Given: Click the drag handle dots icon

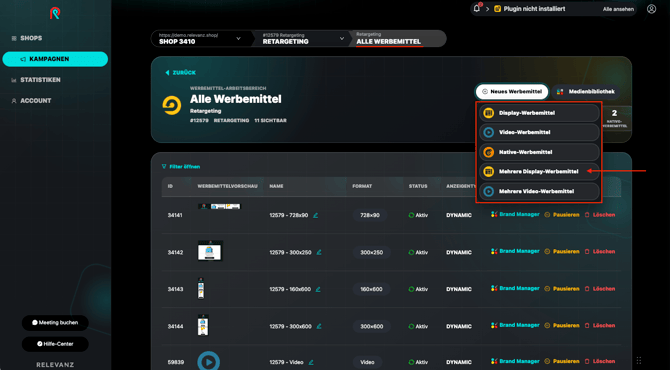Looking at the screenshot, I should [x=639, y=360].
